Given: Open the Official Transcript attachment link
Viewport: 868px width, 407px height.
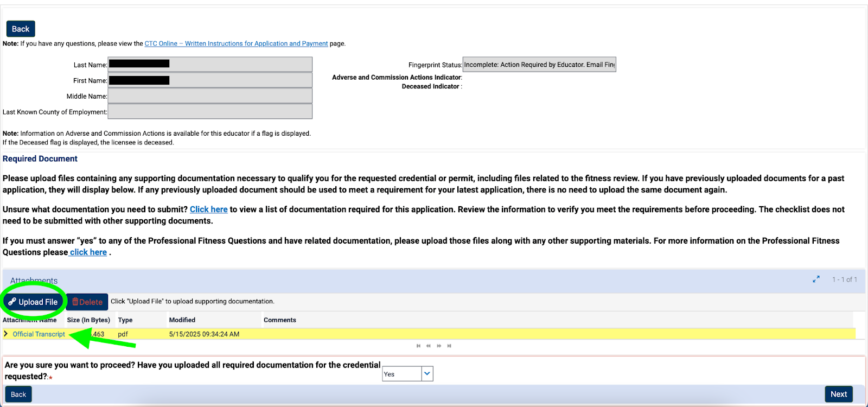Looking at the screenshot, I should pos(39,334).
